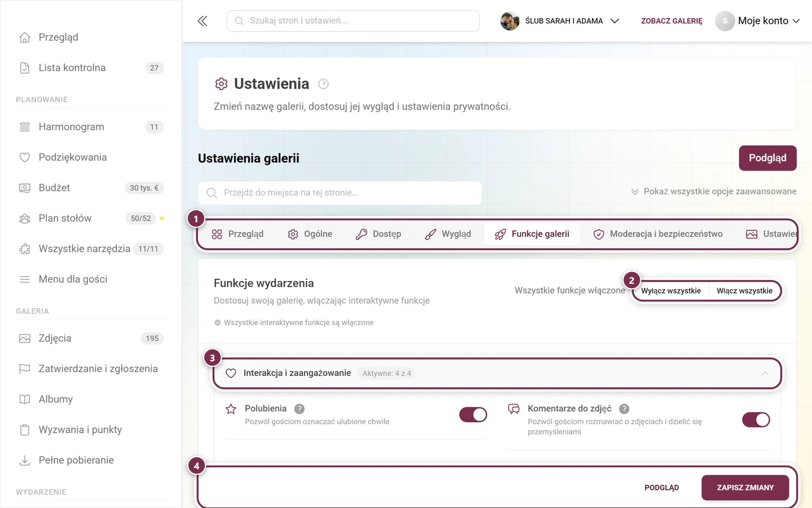Switch to the Przegląd settings tab

[x=237, y=234]
